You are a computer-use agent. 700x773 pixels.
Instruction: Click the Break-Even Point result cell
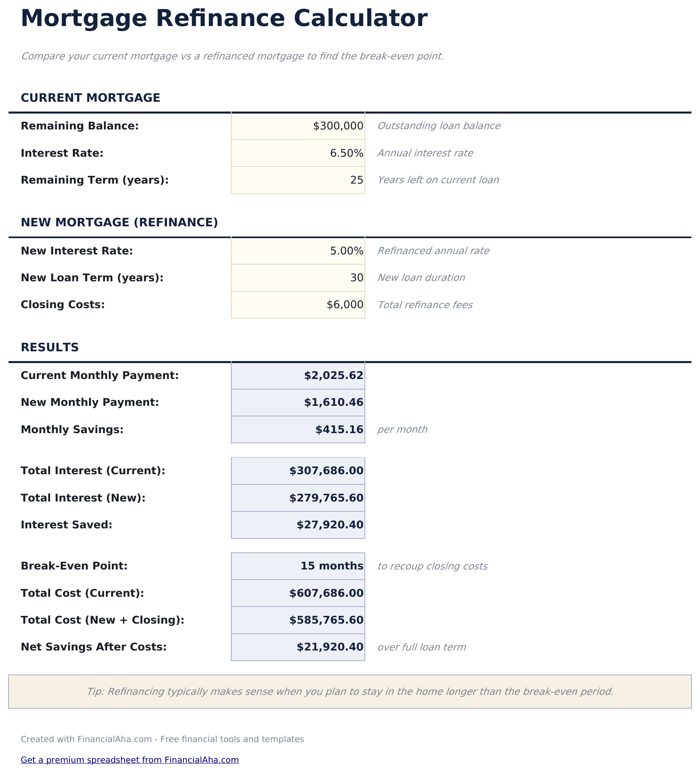[x=298, y=566]
